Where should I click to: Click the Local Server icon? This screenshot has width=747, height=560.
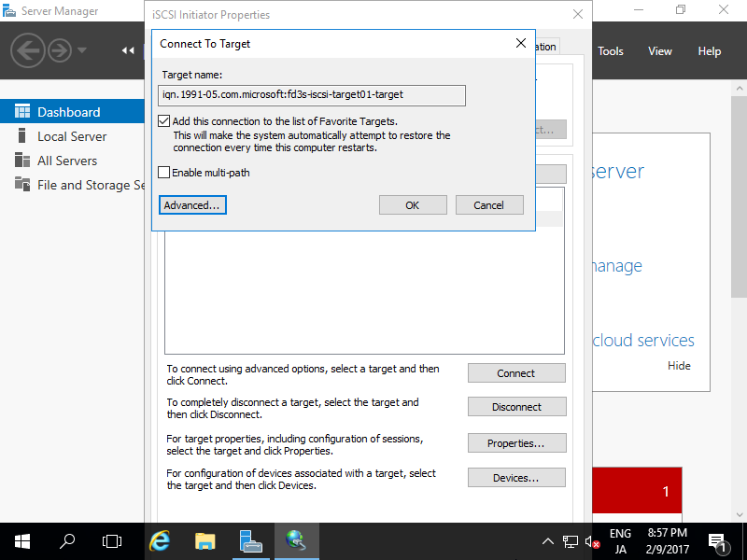pos(21,135)
